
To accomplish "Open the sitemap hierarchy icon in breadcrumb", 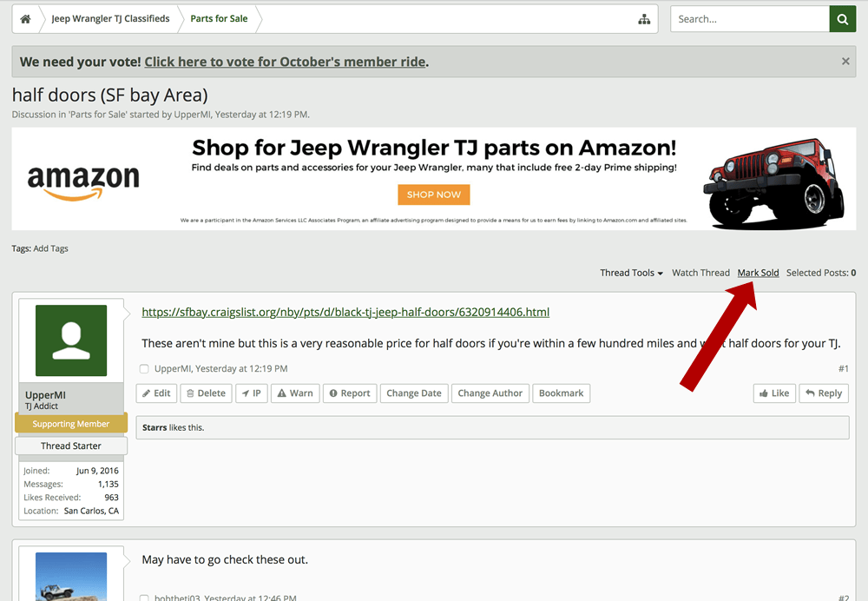I will pyautogui.click(x=644, y=19).
